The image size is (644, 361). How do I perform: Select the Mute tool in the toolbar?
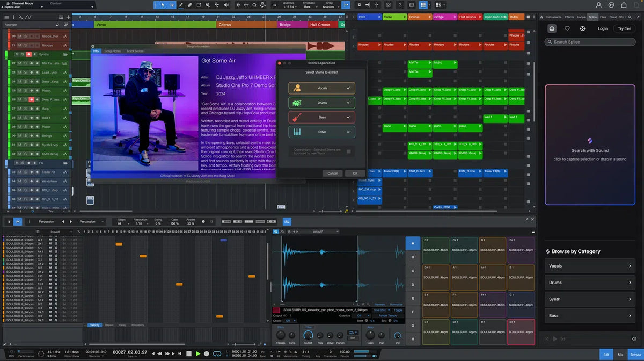pos(208,5)
